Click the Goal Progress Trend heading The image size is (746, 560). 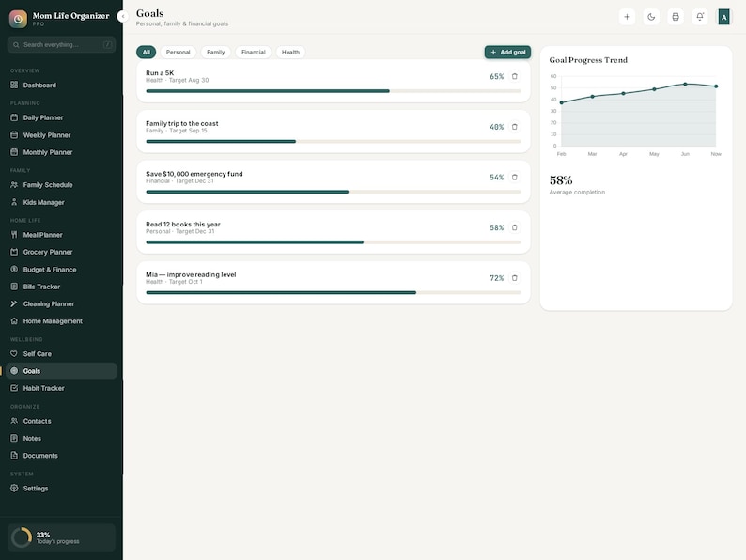[588, 60]
